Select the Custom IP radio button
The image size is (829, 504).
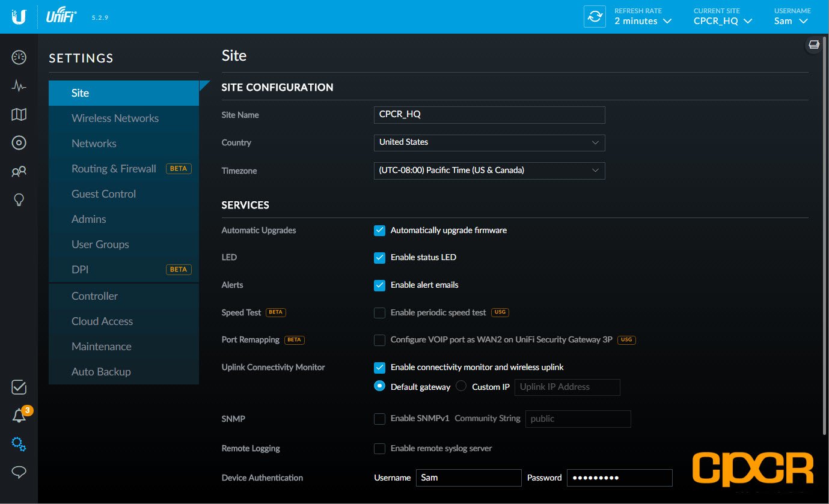pos(461,386)
